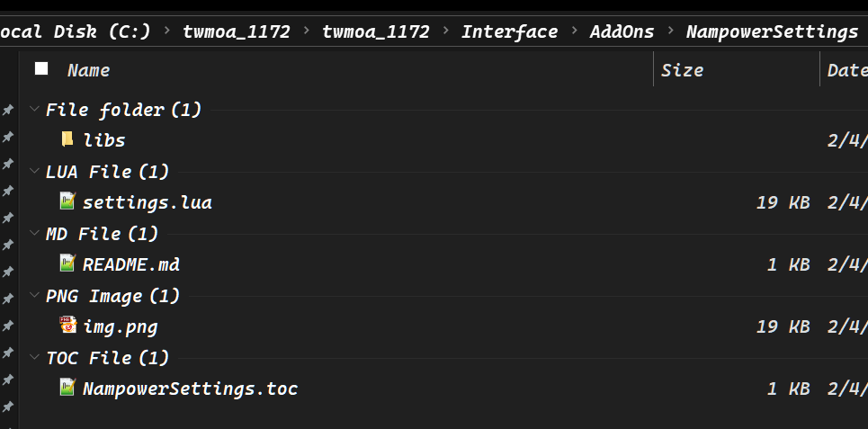Collapse the LUA File group
Viewport: 868px width, 429px height.
click(34, 172)
